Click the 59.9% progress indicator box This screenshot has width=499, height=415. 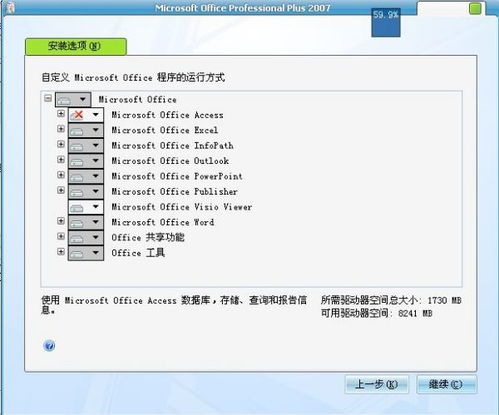pyautogui.click(x=386, y=22)
